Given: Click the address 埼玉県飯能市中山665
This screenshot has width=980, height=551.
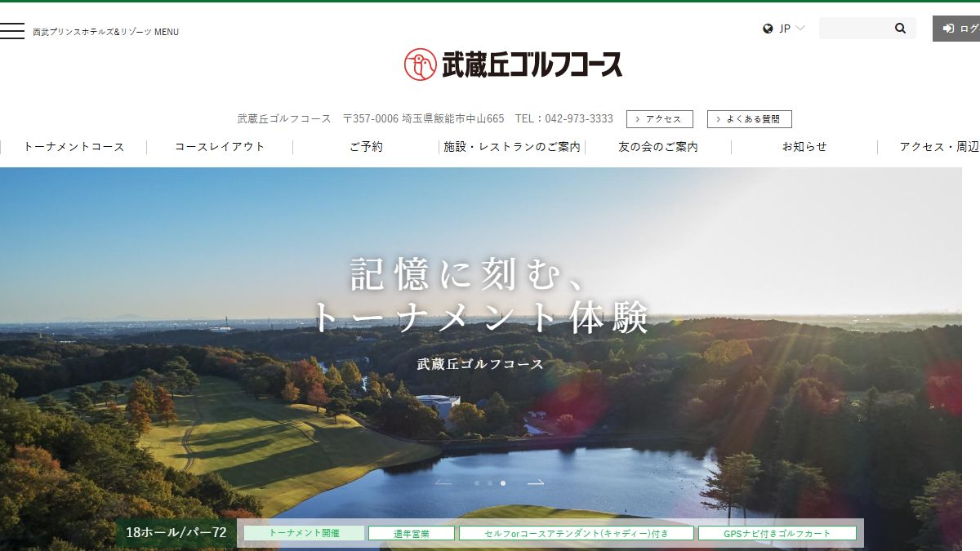Looking at the screenshot, I should [453, 119].
